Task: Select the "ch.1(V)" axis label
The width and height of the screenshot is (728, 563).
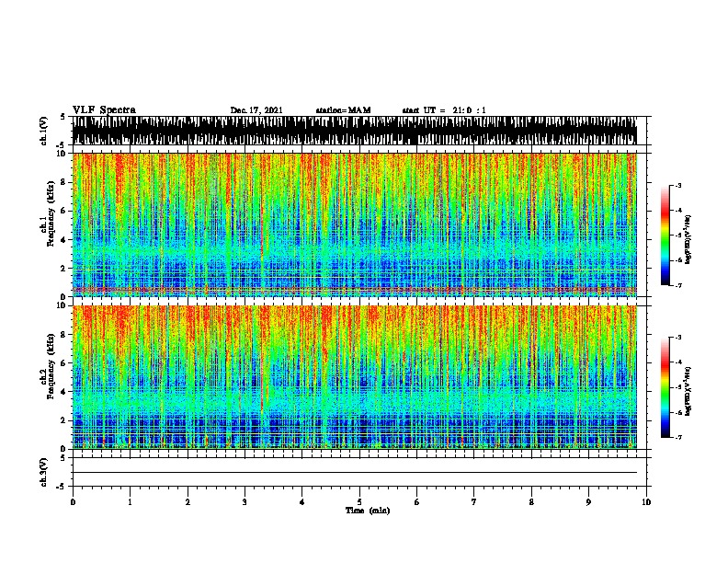Action: pos(43,131)
